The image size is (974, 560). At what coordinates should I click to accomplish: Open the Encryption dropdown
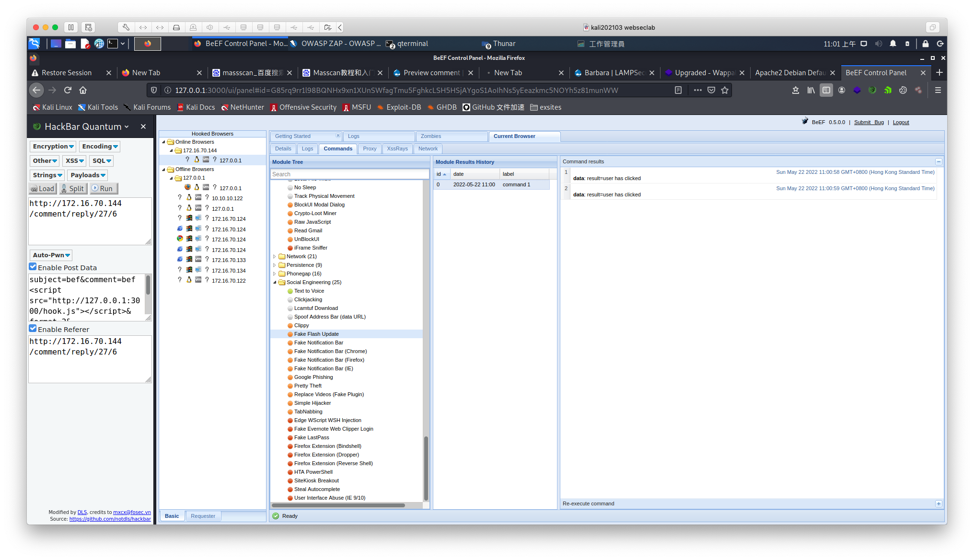(x=53, y=147)
